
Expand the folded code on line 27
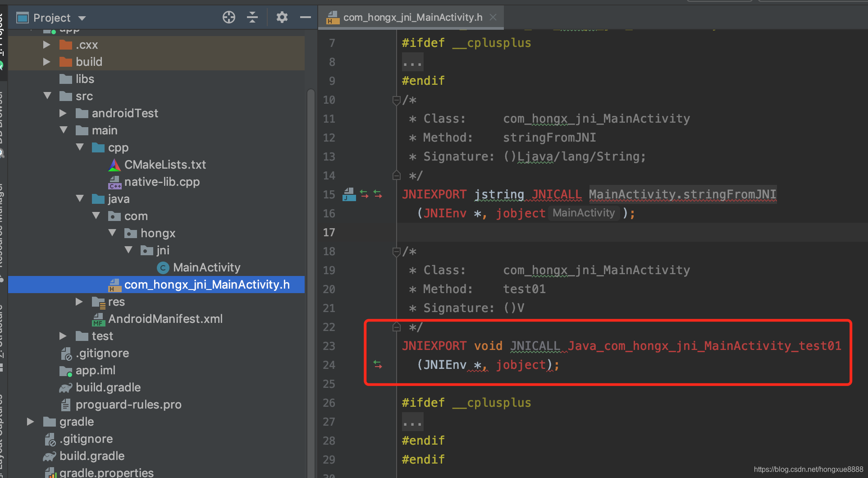coord(412,422)
